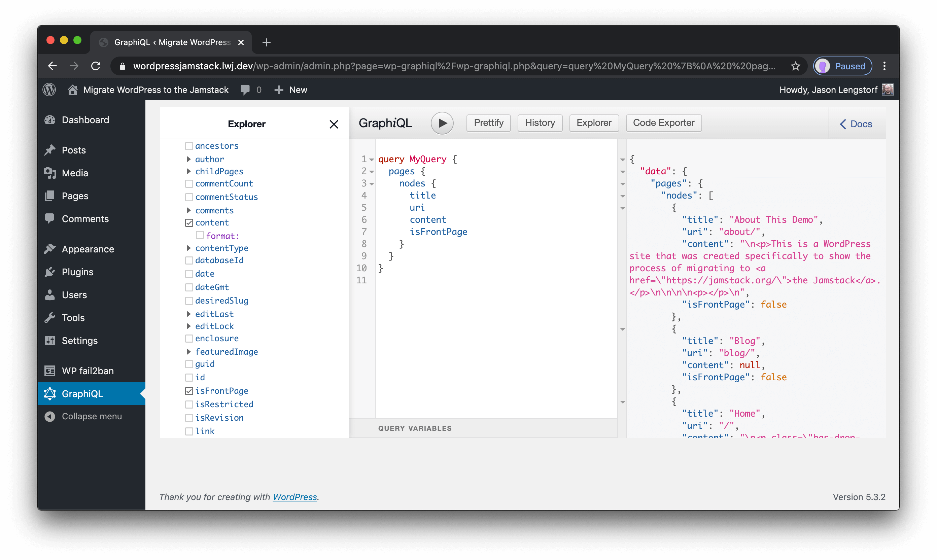Expand the childPages field in Explorer
Image resolution: width=937 pixels, height=560 pixels.
tap(188, 171)
